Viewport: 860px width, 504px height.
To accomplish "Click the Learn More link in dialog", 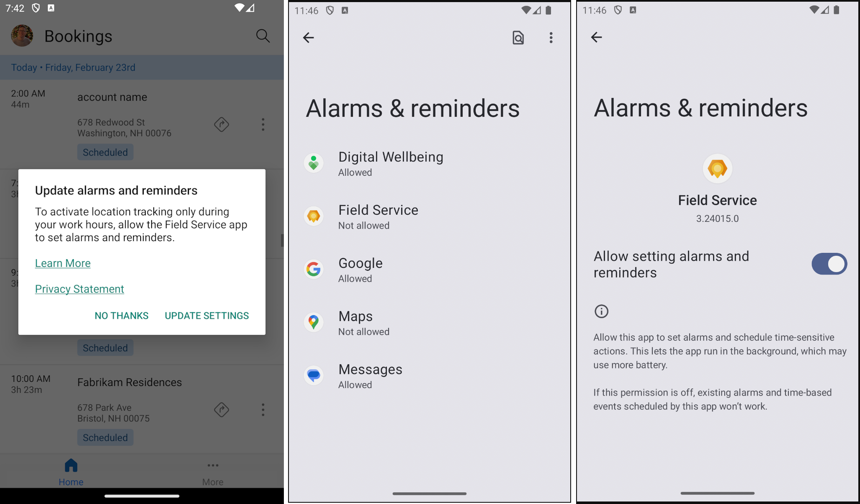I will click(x=62, y=263).
